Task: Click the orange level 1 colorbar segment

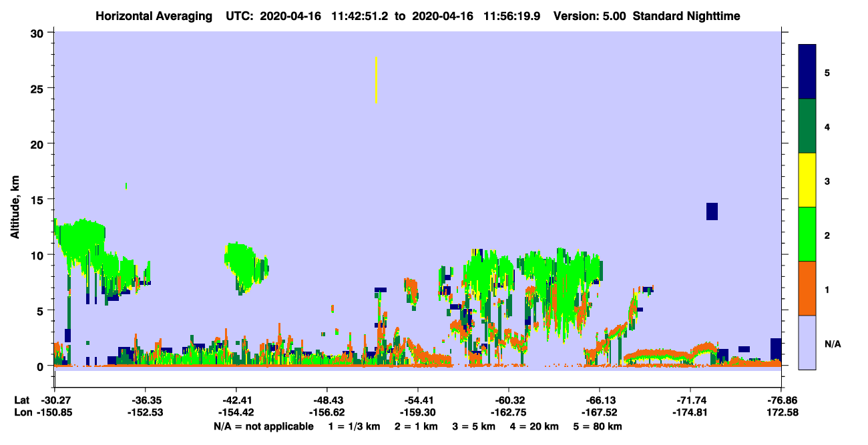Action: tap(807, 288)
